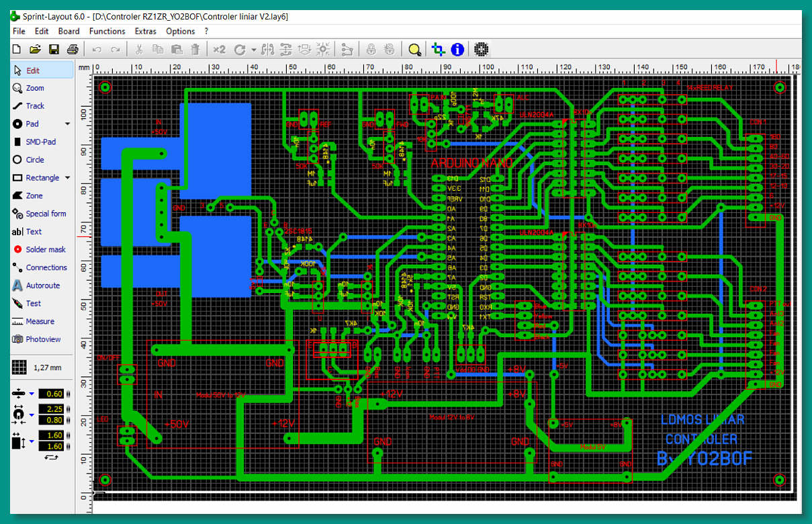812x524 pixels.
Task: Select the Solder mask tool
Action: (42, 249)
